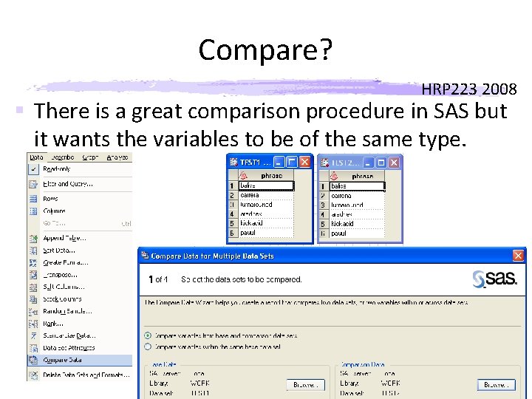
Task: Close the Compare Data for Multiple Data Sets dialog
Action: point(518,256)
